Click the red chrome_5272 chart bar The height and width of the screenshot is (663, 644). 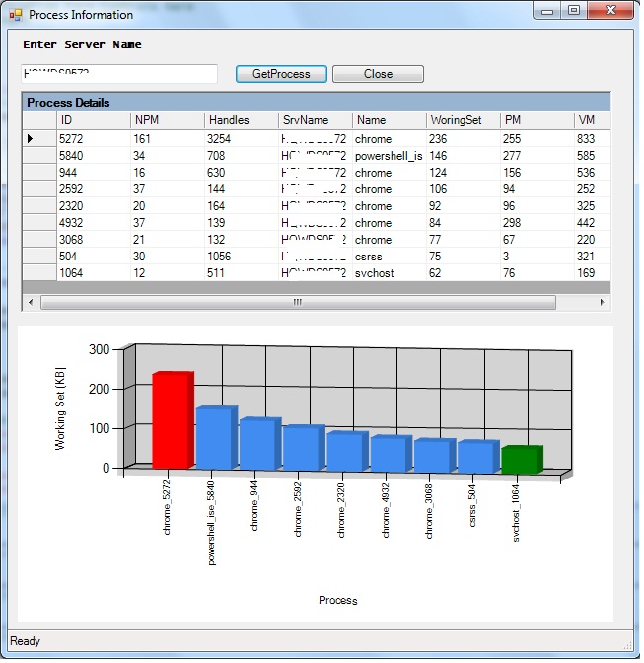171,420
